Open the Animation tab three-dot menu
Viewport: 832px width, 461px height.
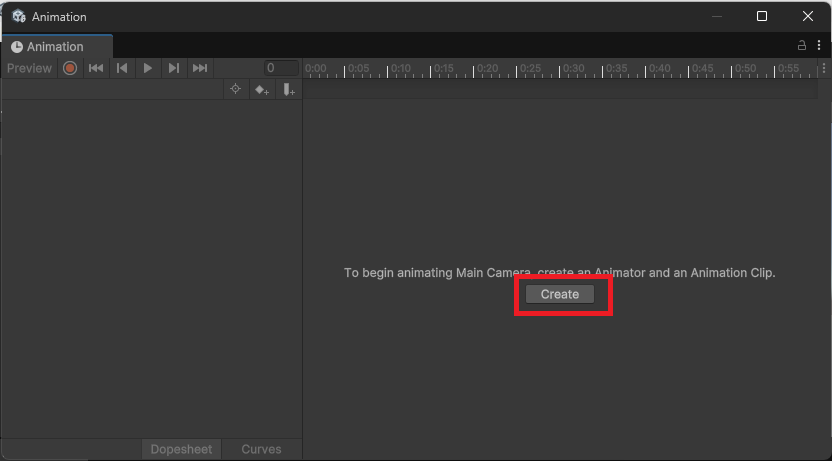[x=819, y=46]
